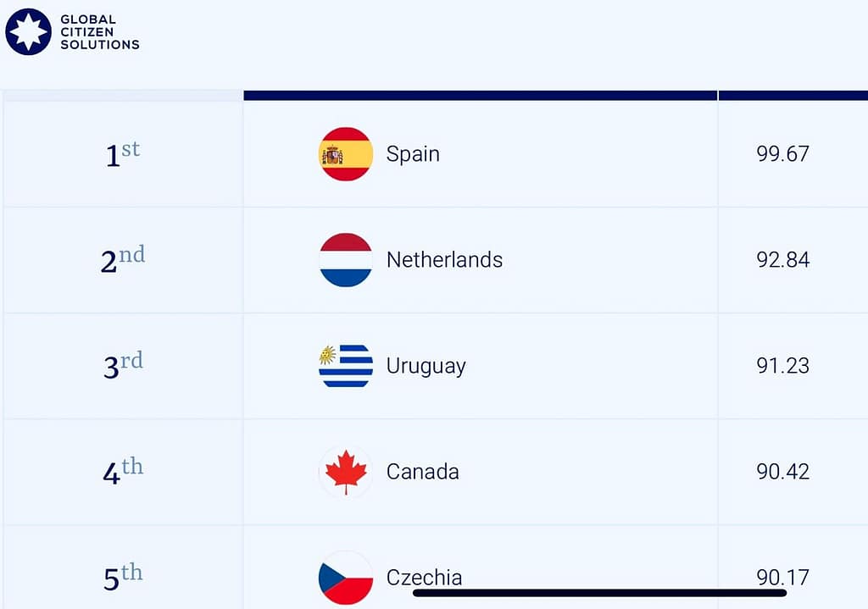Select the Uruguay country name
Viewport: 868px width, 609px height.
point(426,366)
